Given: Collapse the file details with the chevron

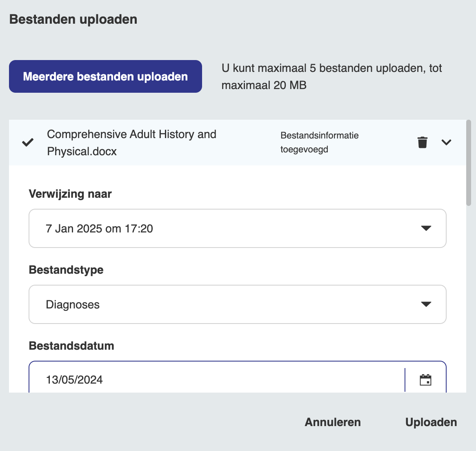Looking at the screenshot, I should pos(446,143).
